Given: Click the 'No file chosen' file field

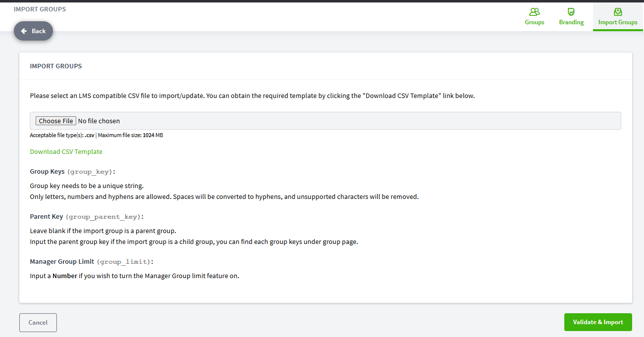Looking at the screenshot, I should [325, 121].
